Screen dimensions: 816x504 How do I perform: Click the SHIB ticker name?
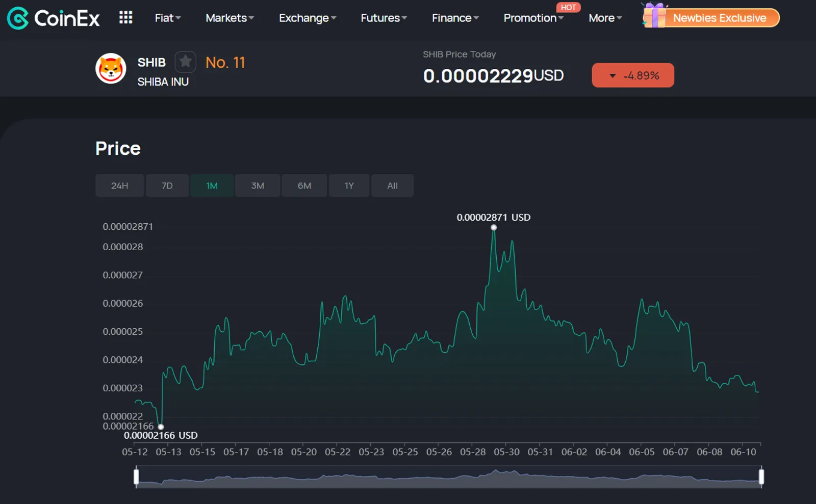tap(151, 62)
